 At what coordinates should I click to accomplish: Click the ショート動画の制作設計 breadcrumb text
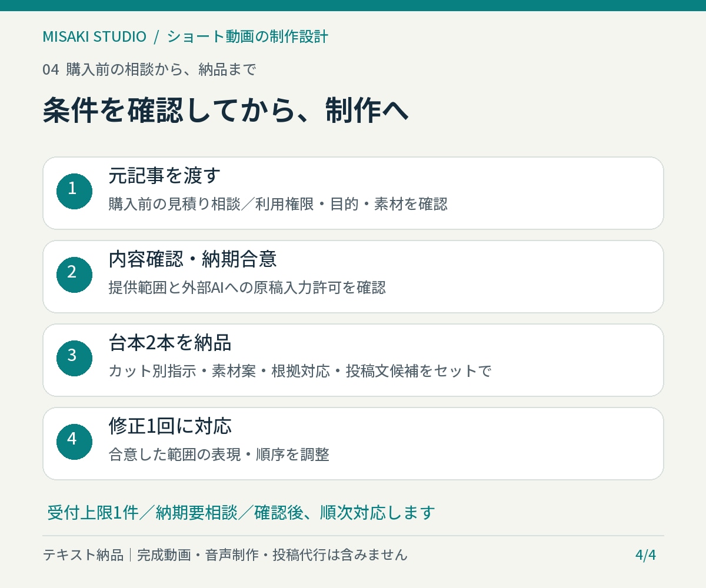248,36
